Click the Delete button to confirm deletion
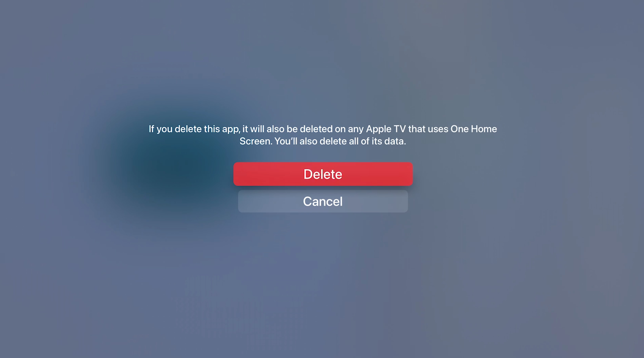 click(323, 174)
